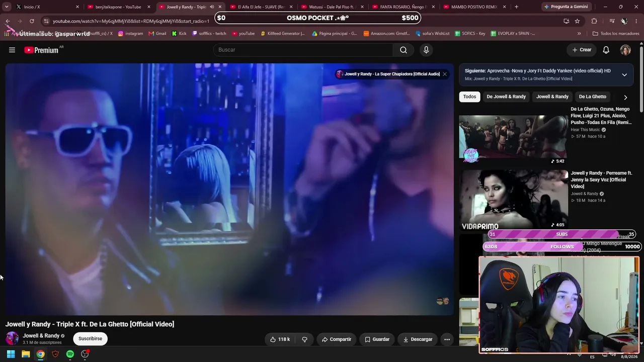The width and height of the screenshot is (644, 362).
Task: Dismiss the La Super Chapiadora card
Action: (445, 74)
